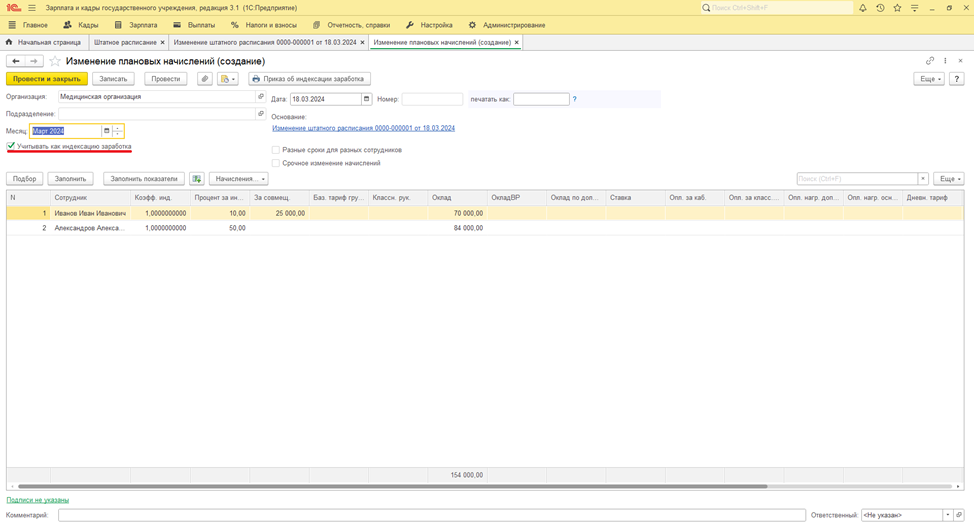Enable Разные сроки для разных сотрудников
The image size is (974, 523).
tap(276, 150)
